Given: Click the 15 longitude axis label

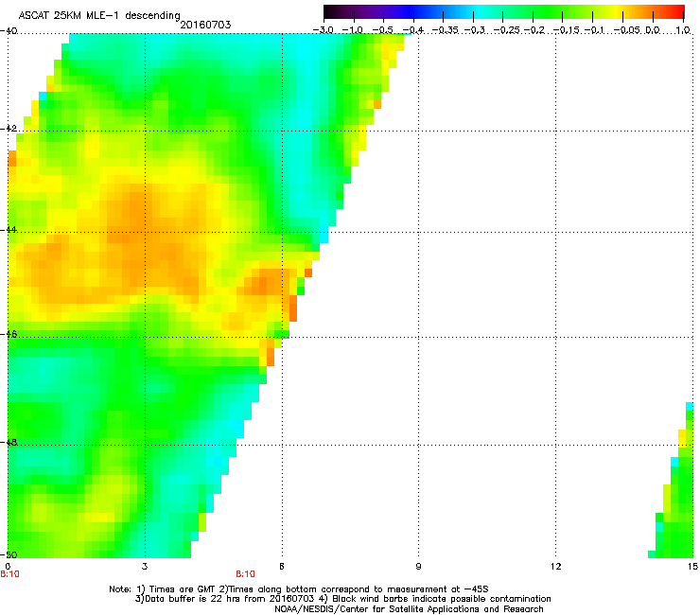Looking at the screenshot, I should pos(692,567).
